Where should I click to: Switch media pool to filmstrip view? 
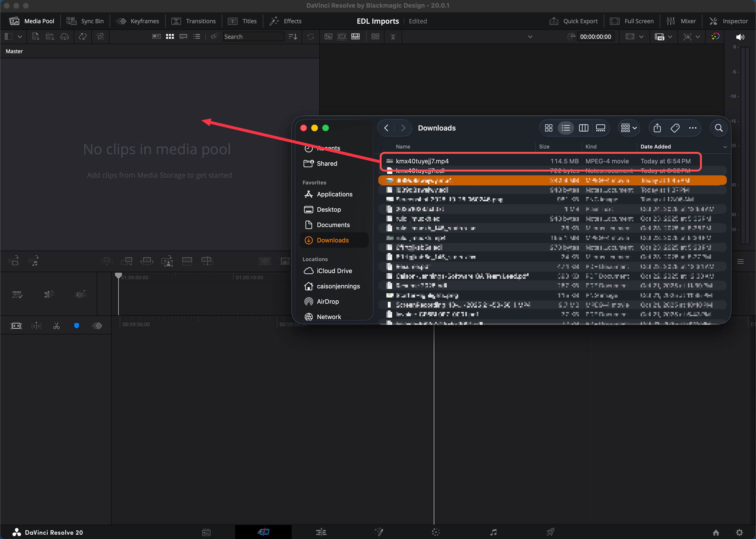183,36
